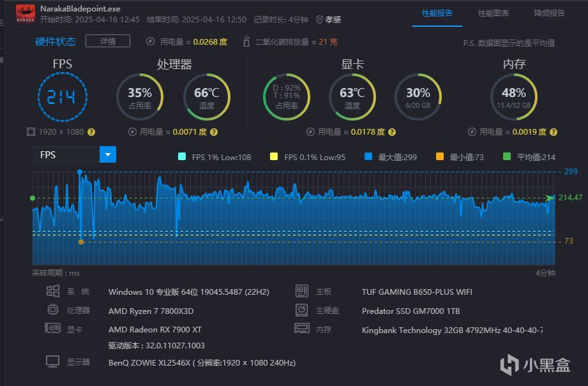Click the CPU 66℃ temperature gauge
Viewport: 588px width, 386px height.
tap(207, 97)
